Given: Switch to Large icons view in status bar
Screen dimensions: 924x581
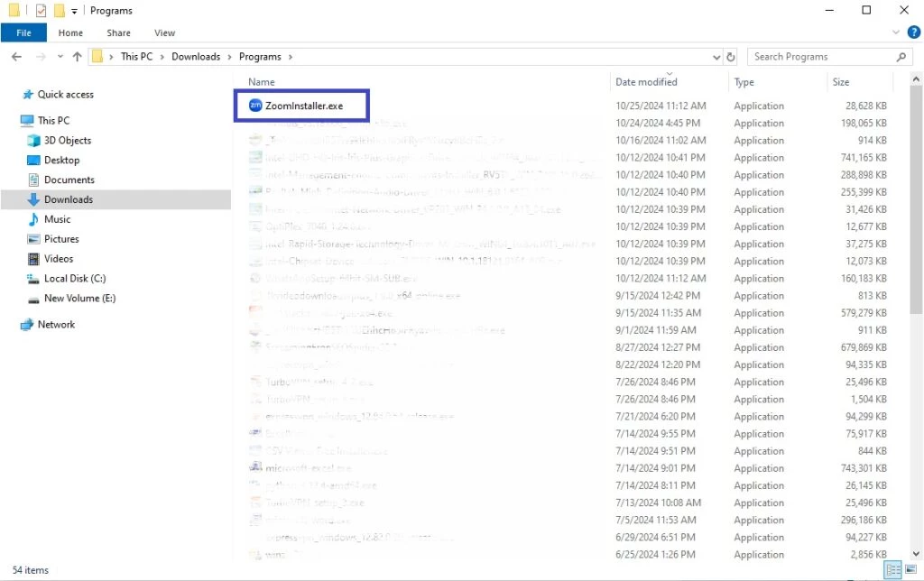Looking at the screenshot, I should [909, 570].
